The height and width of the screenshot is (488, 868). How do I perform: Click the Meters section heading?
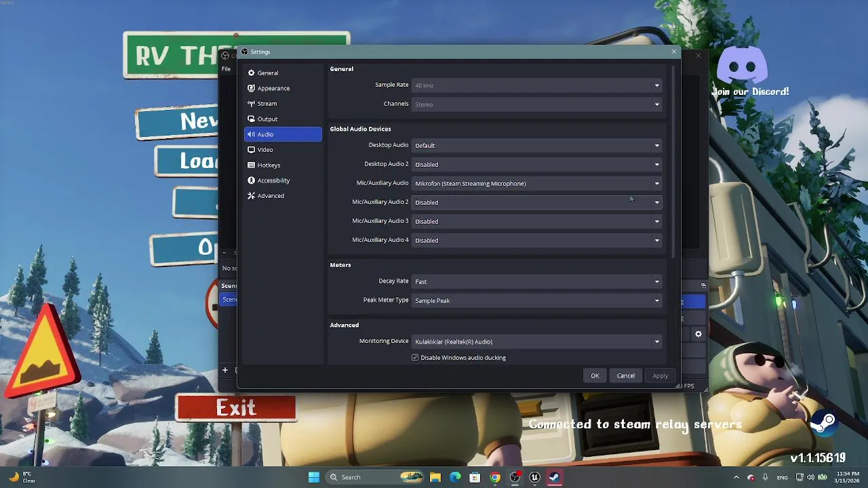[340, 265]
